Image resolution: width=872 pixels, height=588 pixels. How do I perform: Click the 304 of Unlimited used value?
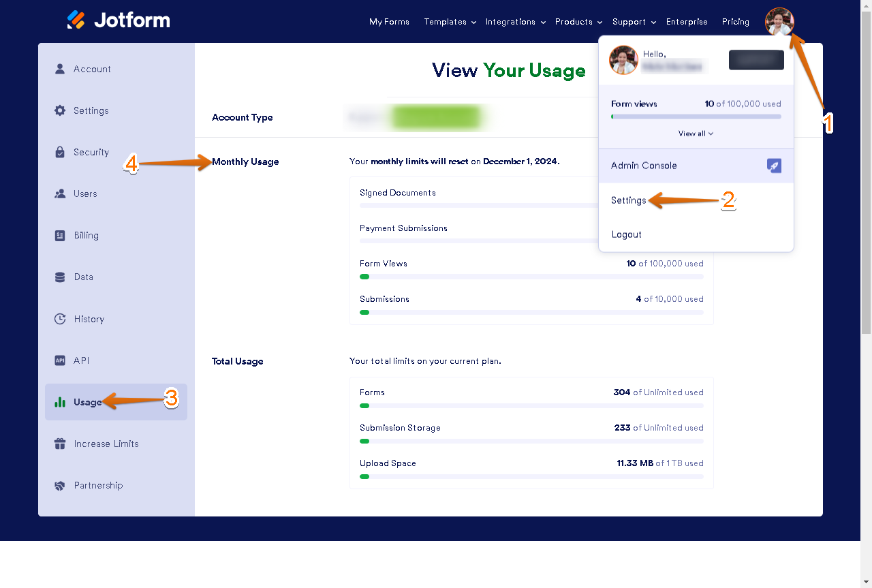click(x=658, y=392)
